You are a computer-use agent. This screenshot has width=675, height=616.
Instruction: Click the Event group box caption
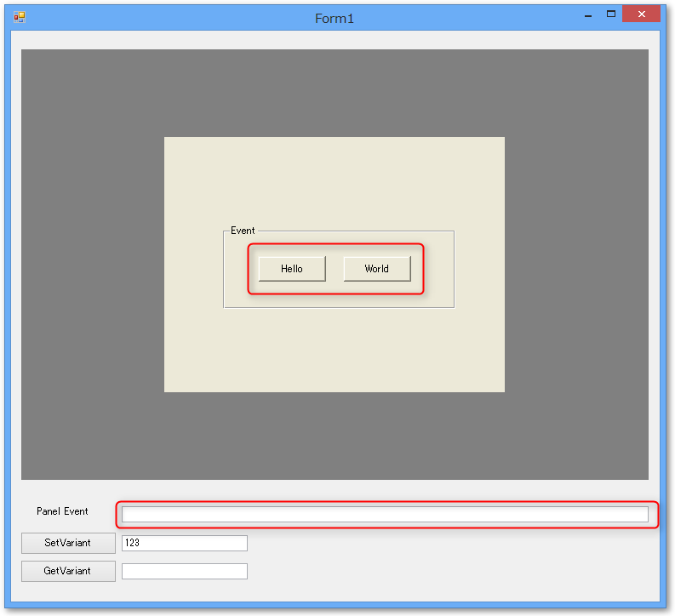point(243,231)
